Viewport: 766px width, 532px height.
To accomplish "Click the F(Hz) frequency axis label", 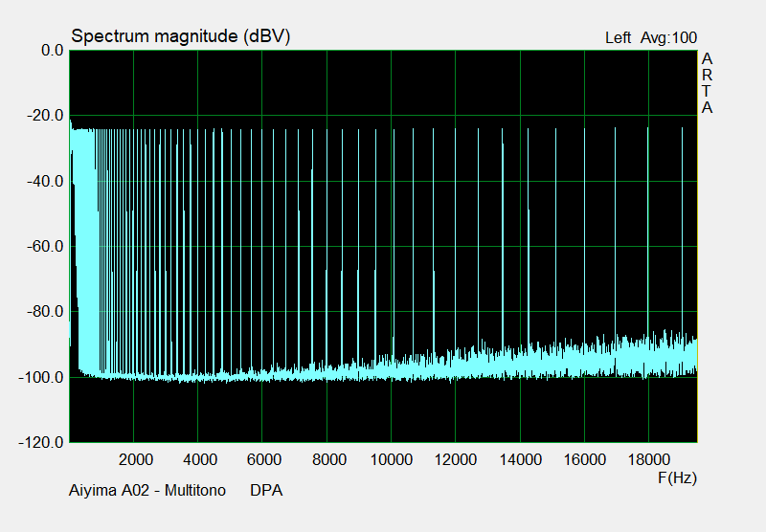I will coord(676,476).
